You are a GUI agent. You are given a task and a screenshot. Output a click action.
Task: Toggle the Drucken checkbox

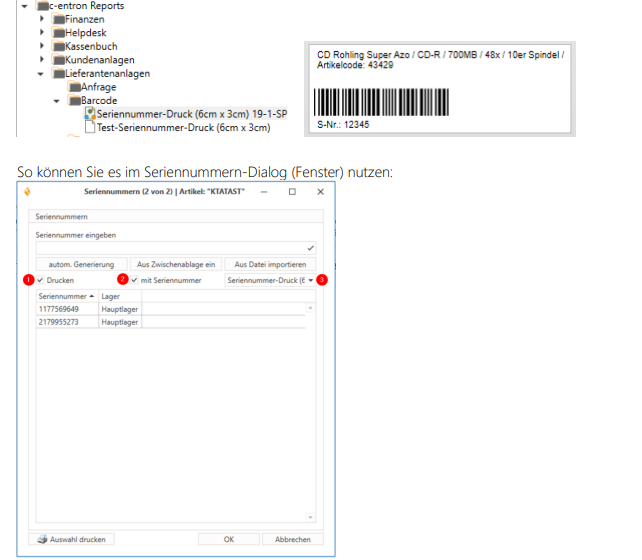click(41, 281)
